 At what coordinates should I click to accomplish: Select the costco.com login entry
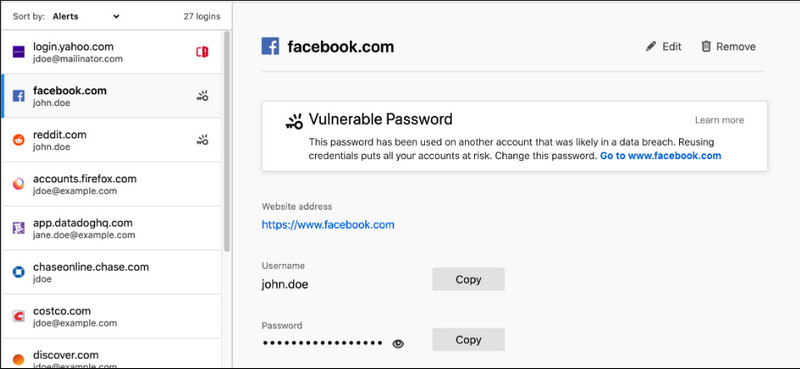pyautogui.click(x=111, y=316)
